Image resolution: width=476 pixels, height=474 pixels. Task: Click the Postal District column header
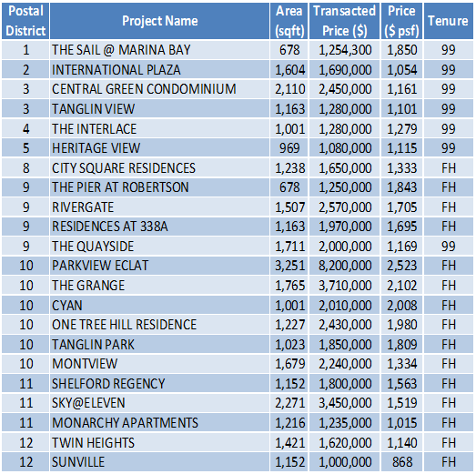pos(25,21)
